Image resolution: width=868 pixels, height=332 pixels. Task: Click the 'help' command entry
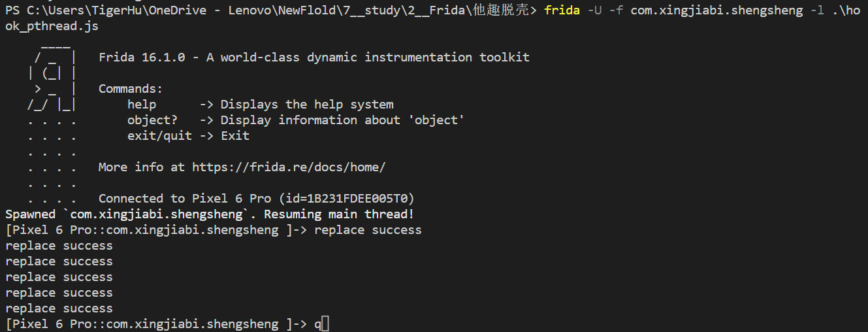click(x=142, y=105)
